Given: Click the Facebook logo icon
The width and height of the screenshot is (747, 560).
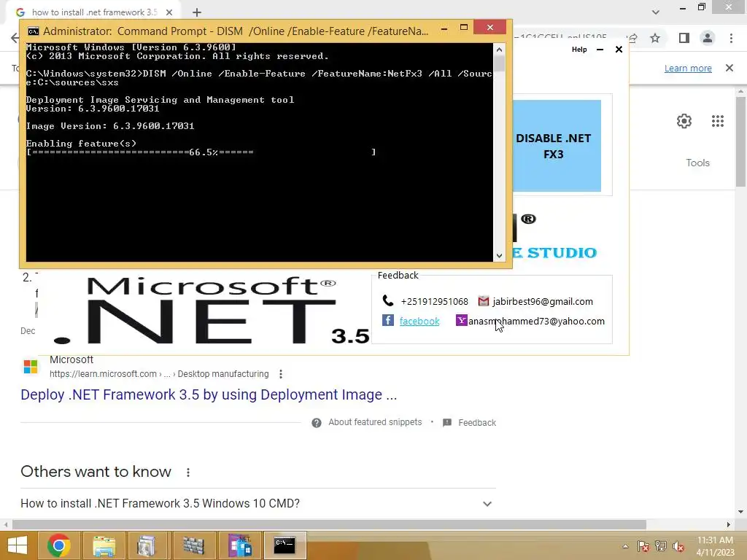Looking at the screenshot, I should click(388, 321).
